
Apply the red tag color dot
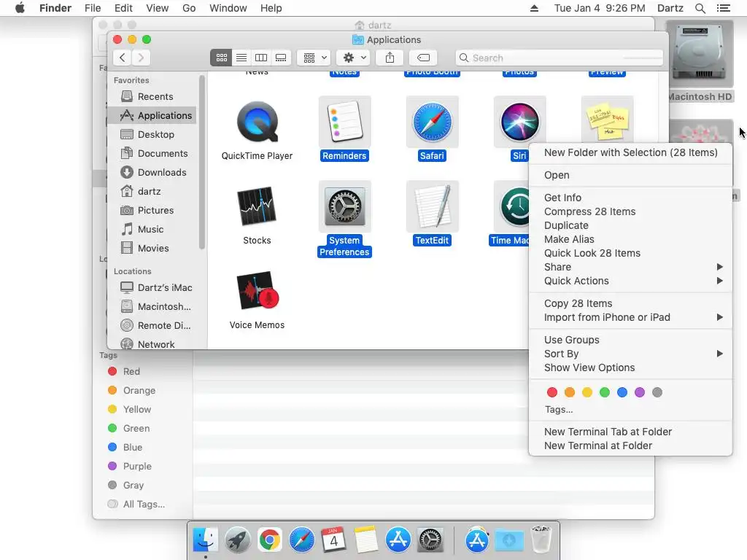pyautogui.click(x=552, y=392)
